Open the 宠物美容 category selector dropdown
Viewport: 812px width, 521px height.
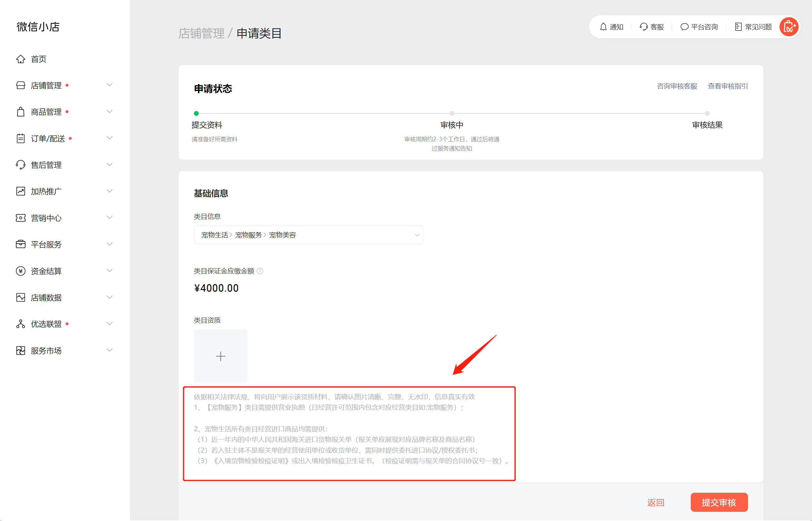point(417,235)
